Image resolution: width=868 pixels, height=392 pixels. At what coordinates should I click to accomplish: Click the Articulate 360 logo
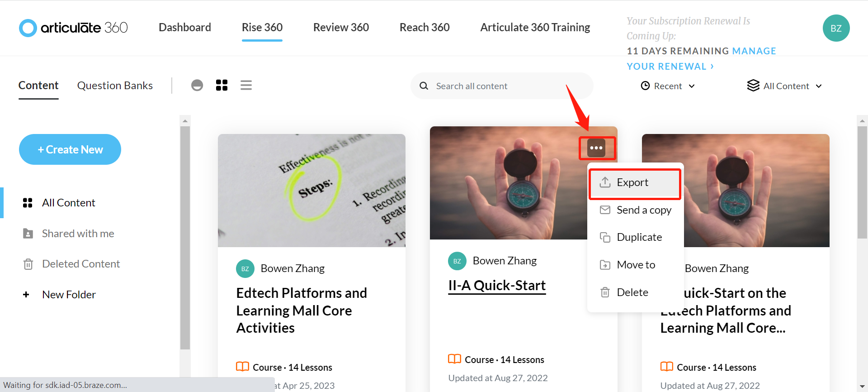[x=73, y=28]
